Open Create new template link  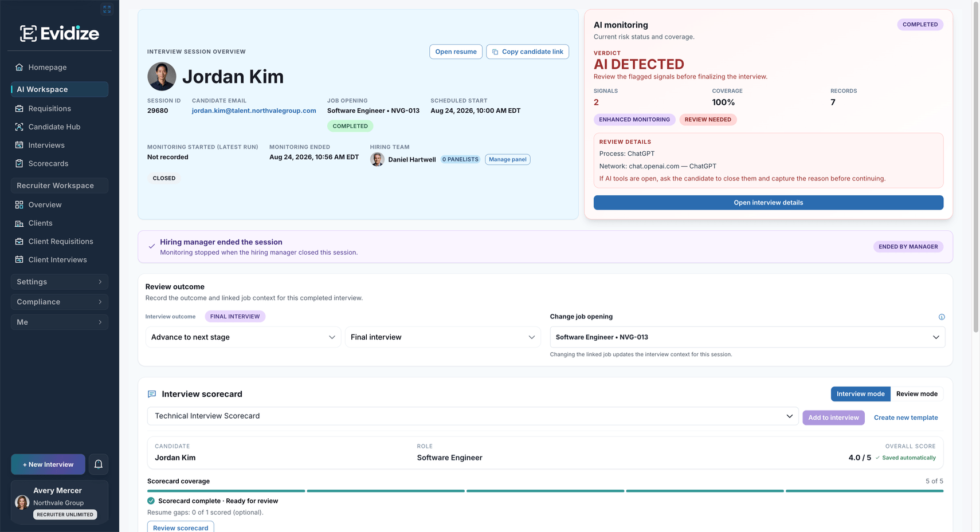(905, 417)
